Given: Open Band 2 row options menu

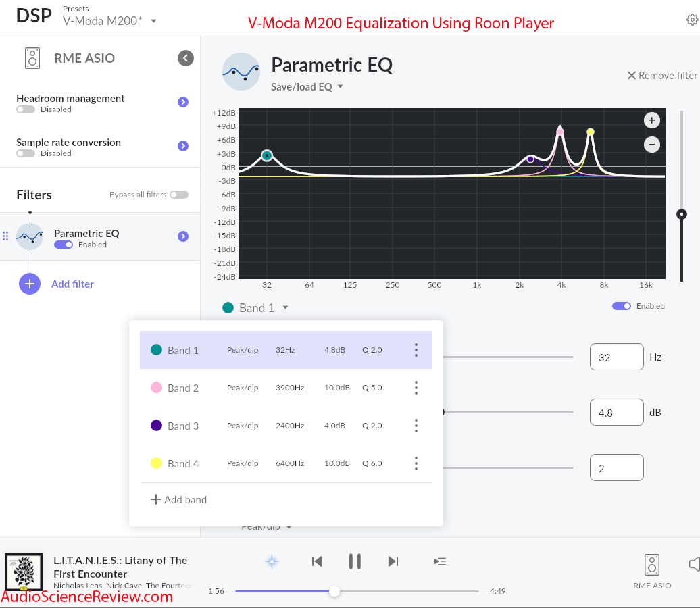Looking at the screenshot, I should click(416, 388).
